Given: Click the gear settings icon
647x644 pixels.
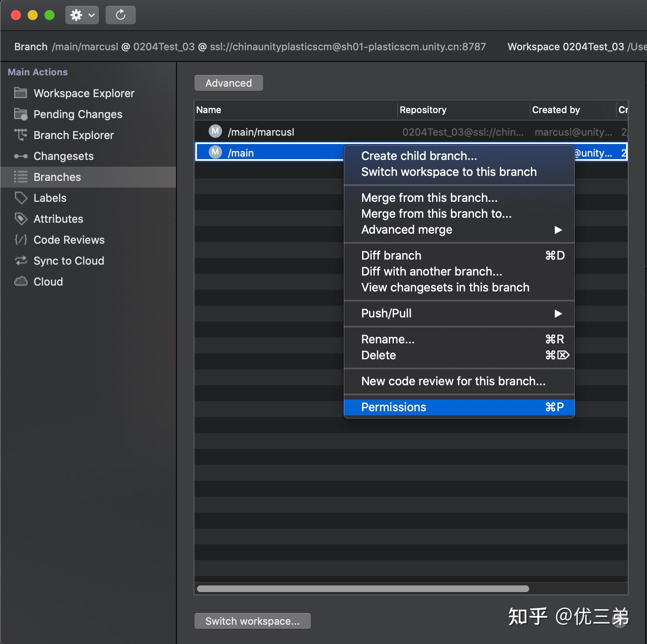Looking at the screenshot, I should tap(76, 15).
